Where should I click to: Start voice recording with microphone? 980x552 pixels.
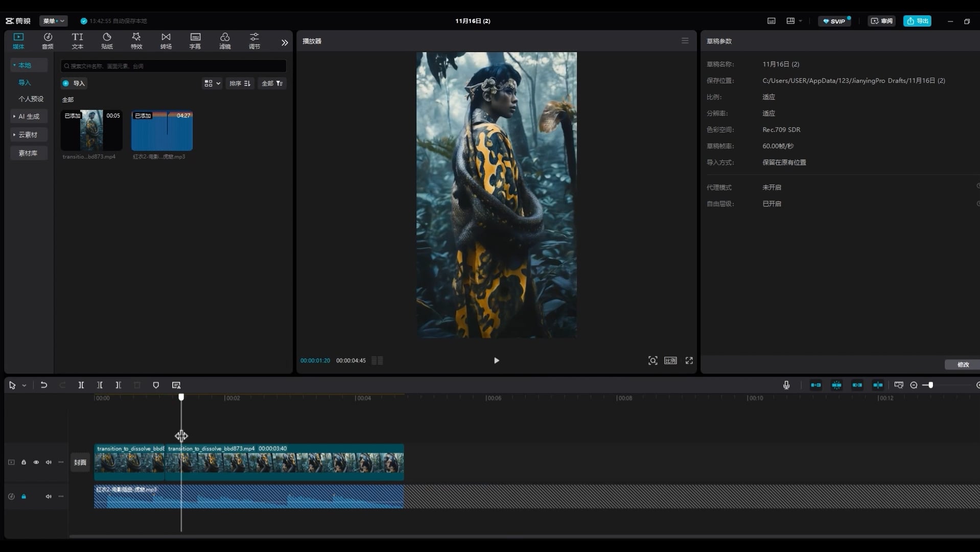(786, 385)
